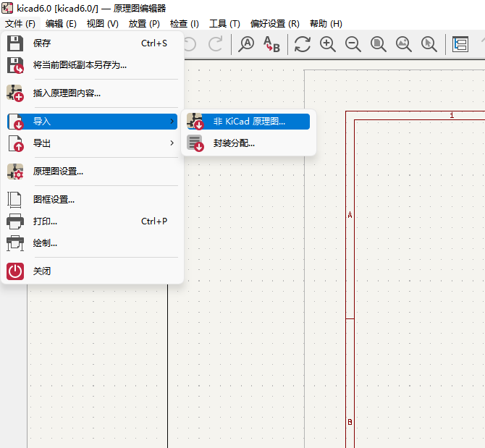
Task: Click the frame column marker 1
Action: (452, 115)
